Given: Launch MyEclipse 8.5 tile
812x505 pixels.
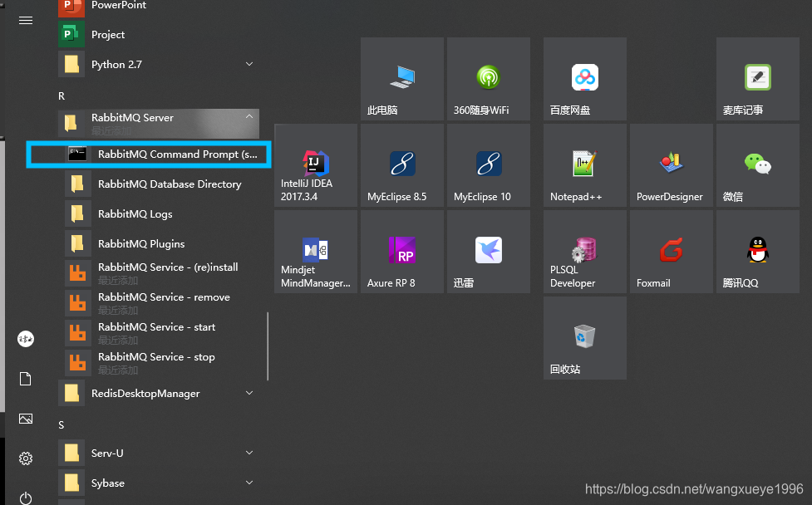Looking at the screenshot, I should tap(402, 165).
